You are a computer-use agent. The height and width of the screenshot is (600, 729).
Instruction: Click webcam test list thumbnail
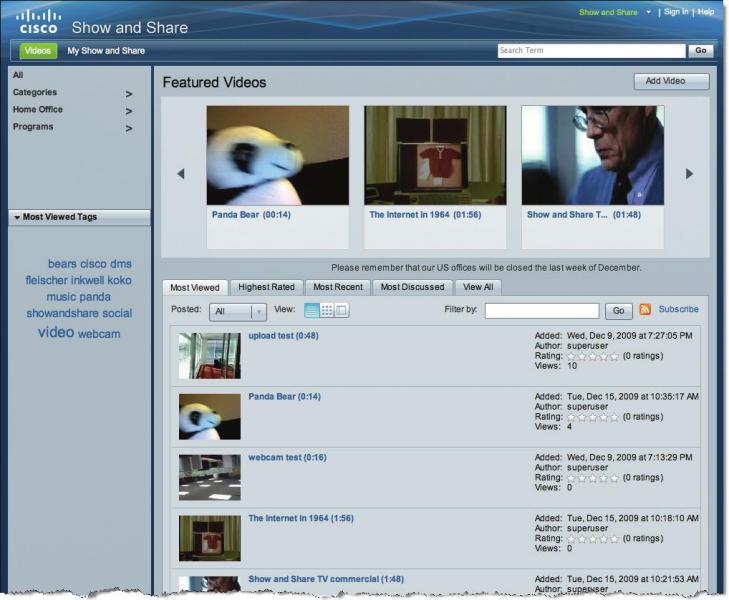(210, 478)
